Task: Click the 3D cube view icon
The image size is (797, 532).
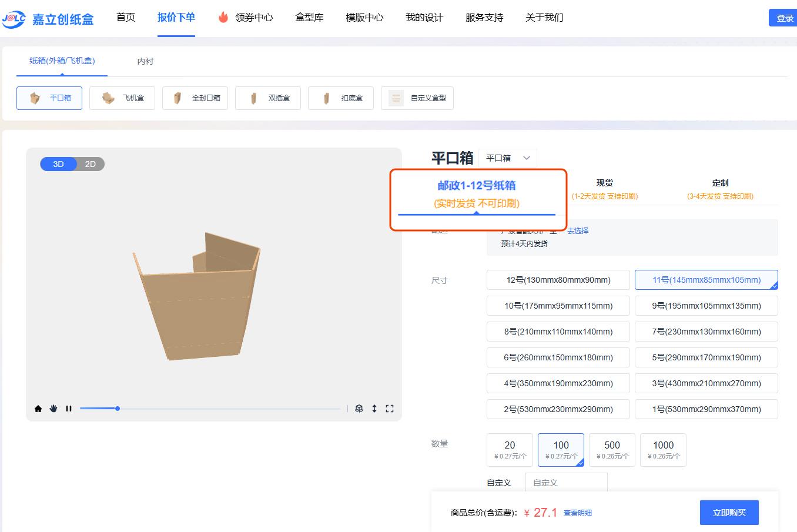Action: 359,409
